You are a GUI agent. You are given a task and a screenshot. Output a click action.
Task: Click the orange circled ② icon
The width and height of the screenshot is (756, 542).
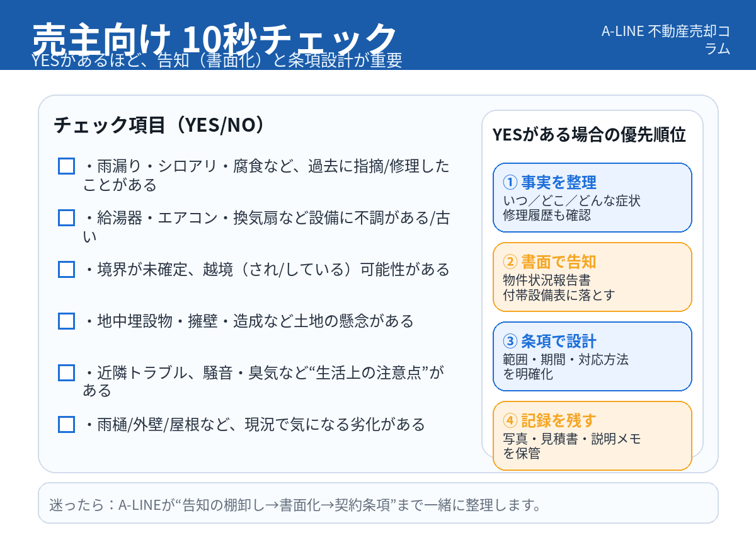click(510, 262)
